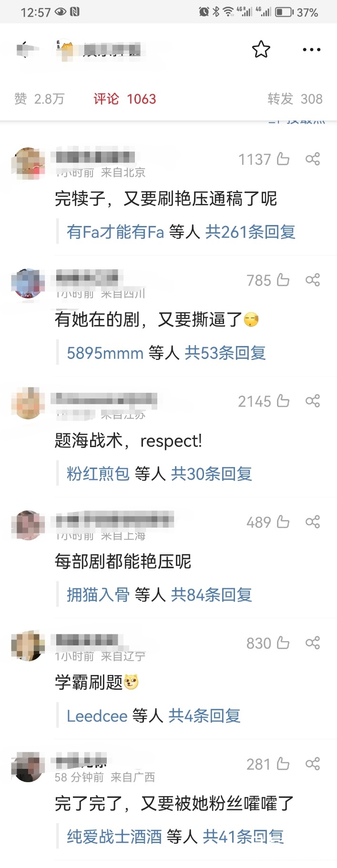Switch to the 赞 2.8万 tab
Viewport: 337px width, 868px height.
coord(39,99)
